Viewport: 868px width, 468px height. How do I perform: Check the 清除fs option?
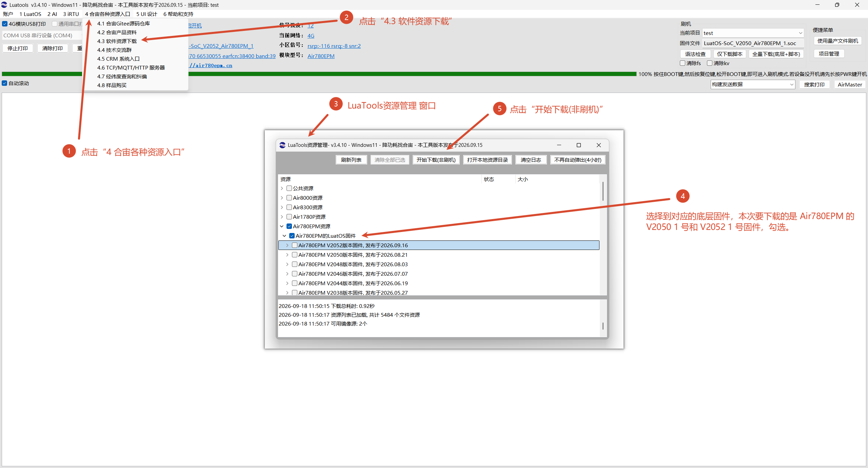click(x=683, y=63)
